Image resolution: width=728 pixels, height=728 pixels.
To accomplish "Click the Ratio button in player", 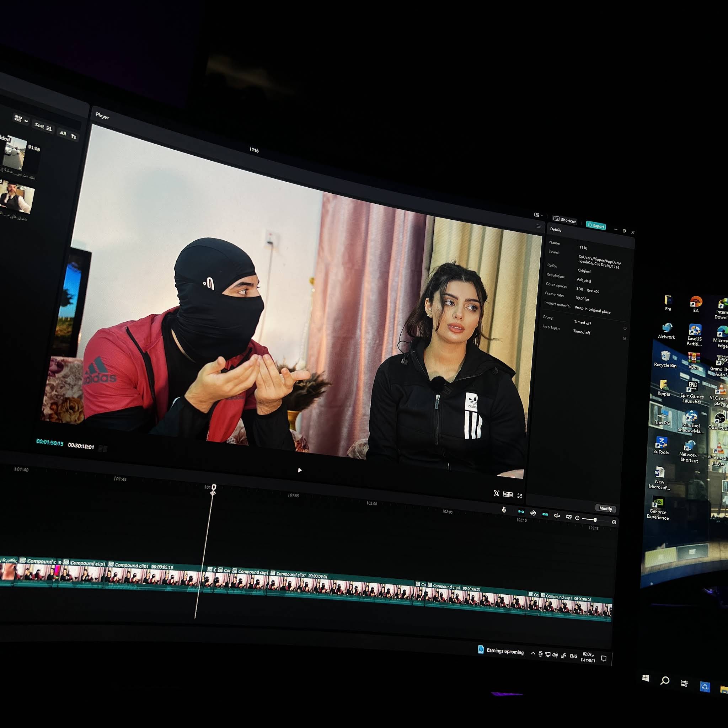I will pyautogui.click(x=508, y=494).
